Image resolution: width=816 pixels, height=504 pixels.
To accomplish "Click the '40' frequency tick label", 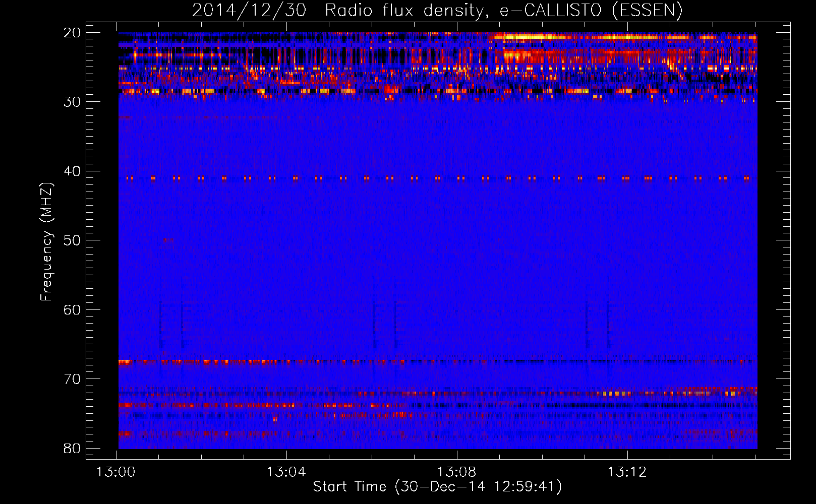I will (x=72, y=171).
